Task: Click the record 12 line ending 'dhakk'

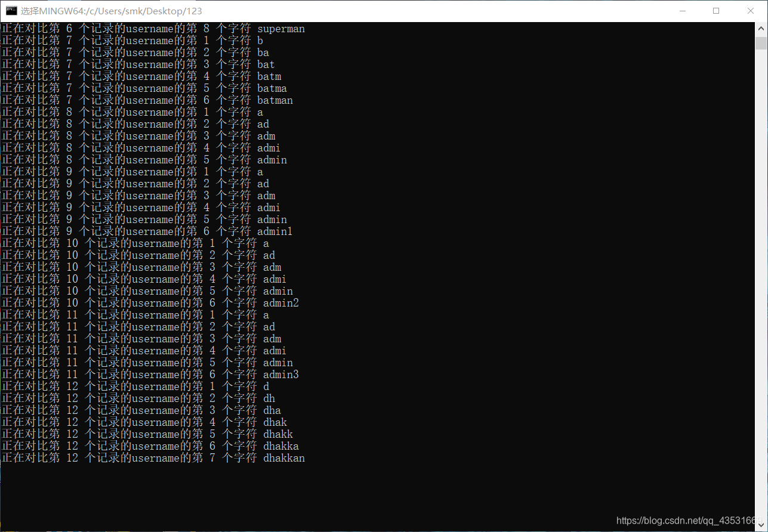Action: click(x=147, y=434)
